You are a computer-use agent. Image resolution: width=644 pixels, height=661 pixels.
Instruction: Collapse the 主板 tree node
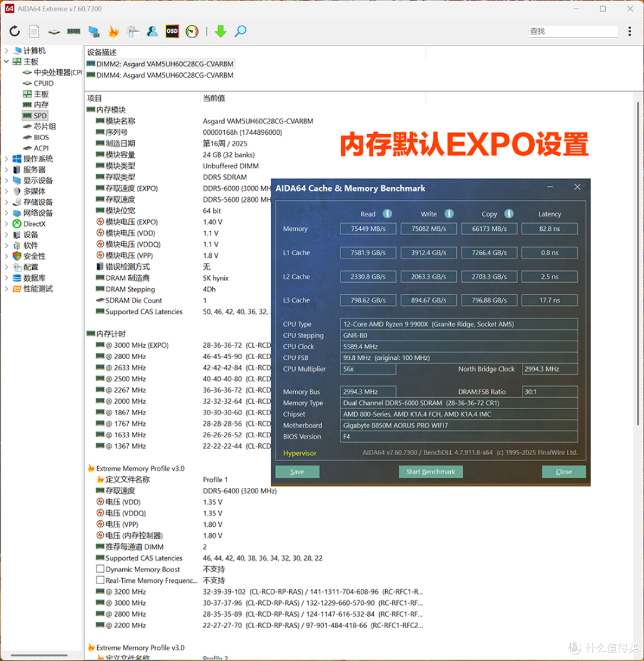pyautogui.click(x=7, y=61)
